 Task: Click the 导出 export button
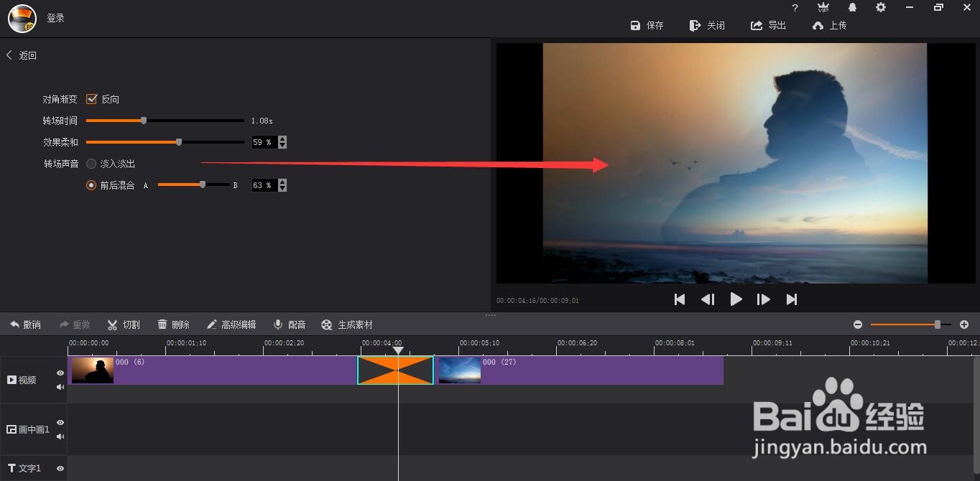pyautogui.click(x=768, y=25)
